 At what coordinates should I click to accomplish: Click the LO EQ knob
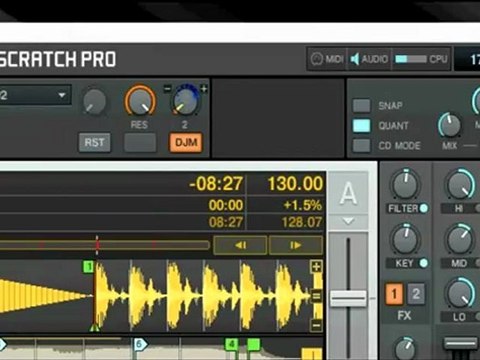click(x=461, y=294)
